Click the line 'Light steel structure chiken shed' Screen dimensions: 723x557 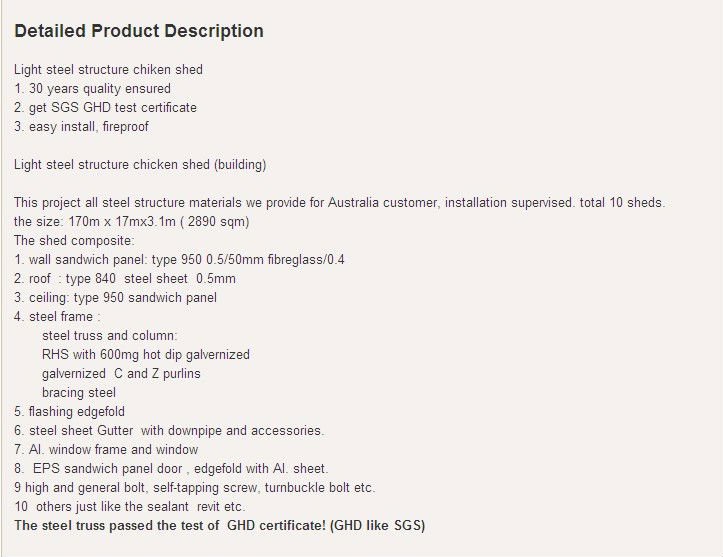108,70
